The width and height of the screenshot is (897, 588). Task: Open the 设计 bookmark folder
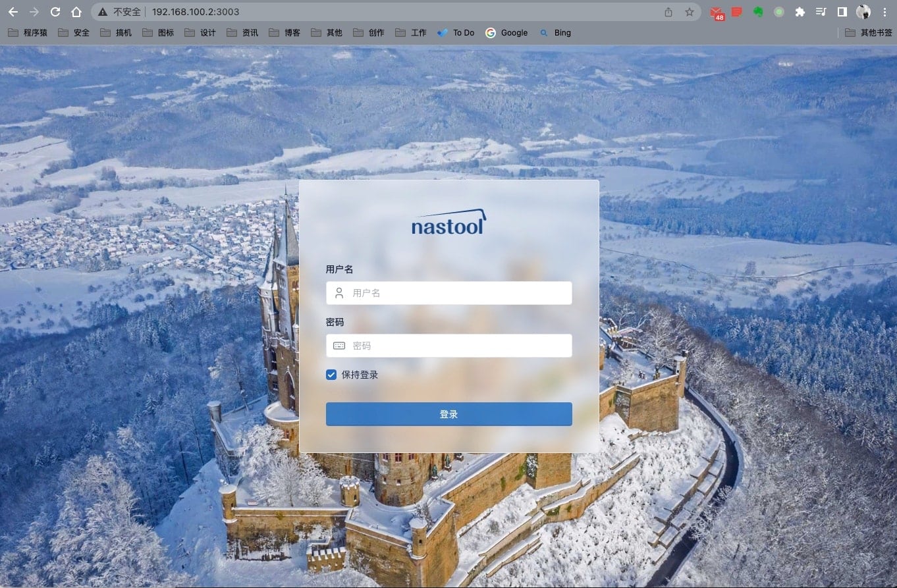tap(200, 32)
